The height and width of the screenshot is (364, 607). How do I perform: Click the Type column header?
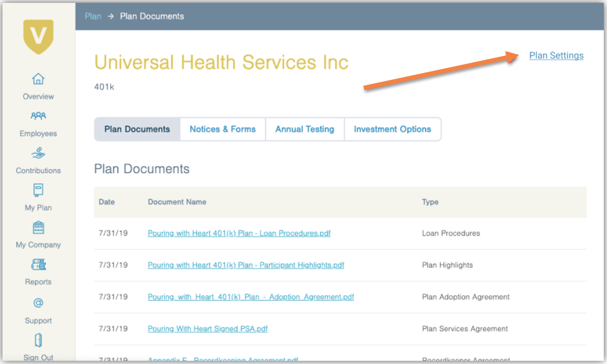click(430, 202)
